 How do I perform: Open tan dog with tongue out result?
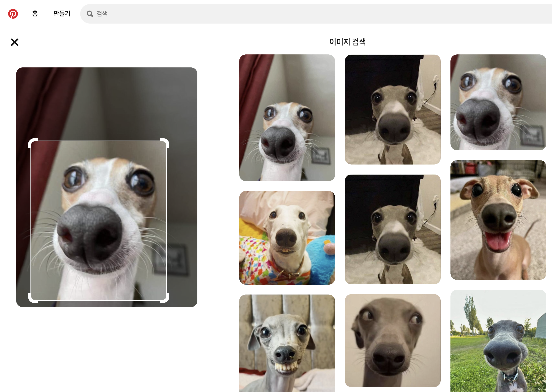coord(498,220)
